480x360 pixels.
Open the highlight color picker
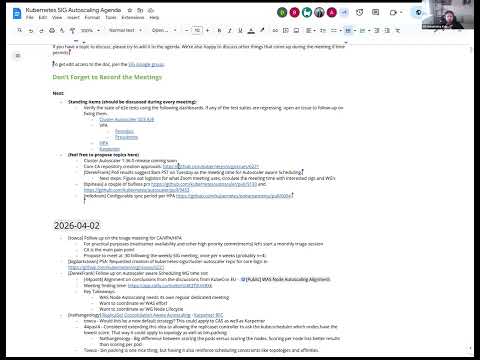262,30
